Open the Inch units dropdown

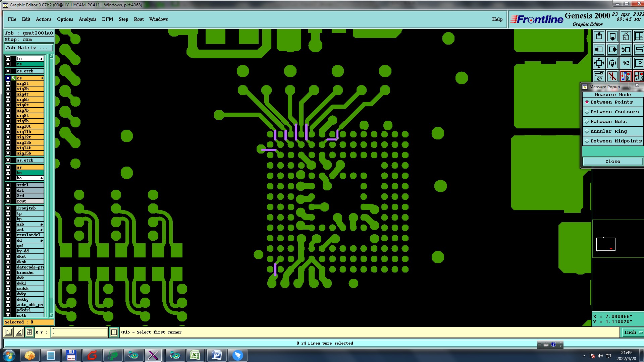point(633,332)
